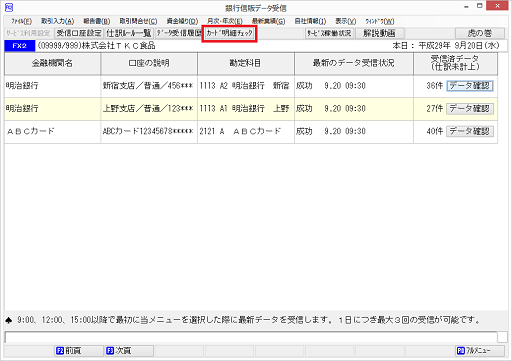Open the 最新業績(G) menu
The height and width of the screenshot is (361, 512).
[268, 21]
